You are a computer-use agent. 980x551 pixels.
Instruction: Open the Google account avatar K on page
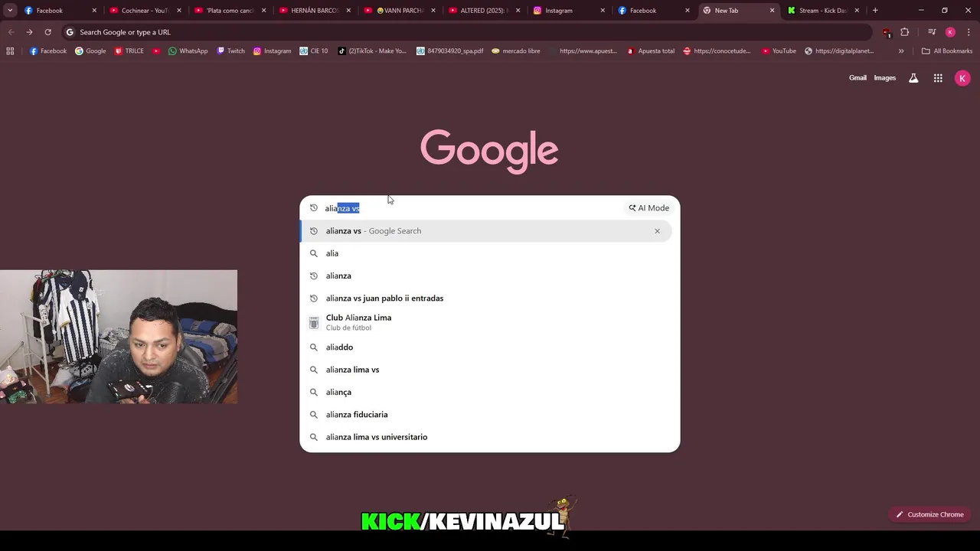[962, 78]
